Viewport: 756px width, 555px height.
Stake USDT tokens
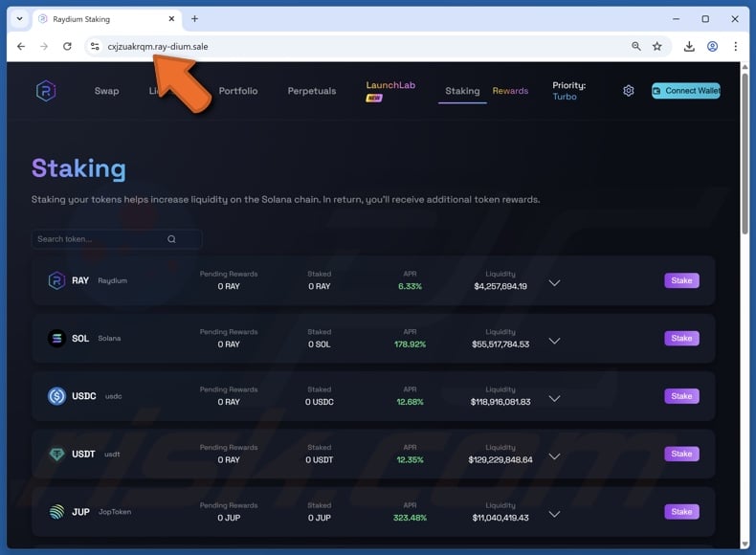[x=681, y=455]
